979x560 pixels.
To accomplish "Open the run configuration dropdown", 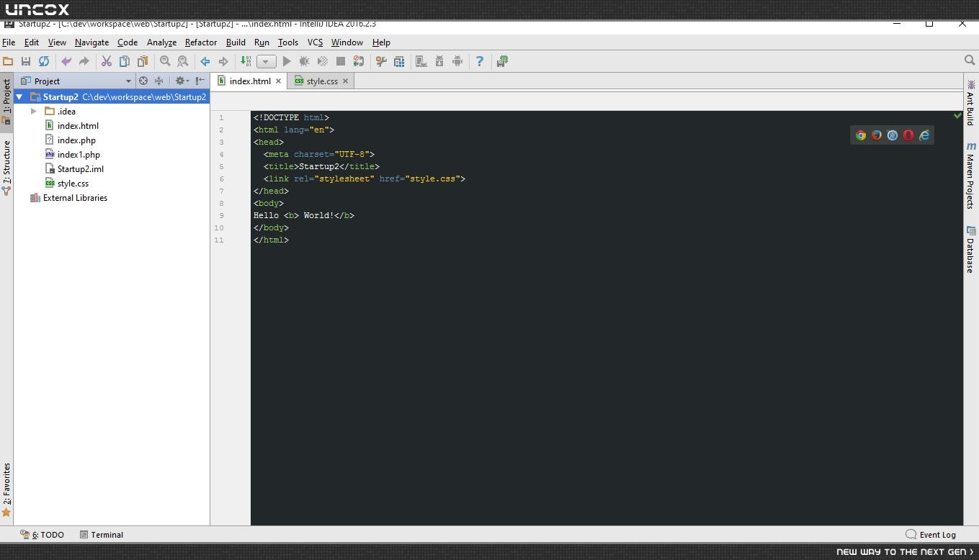I will click(x=266, y=61).
